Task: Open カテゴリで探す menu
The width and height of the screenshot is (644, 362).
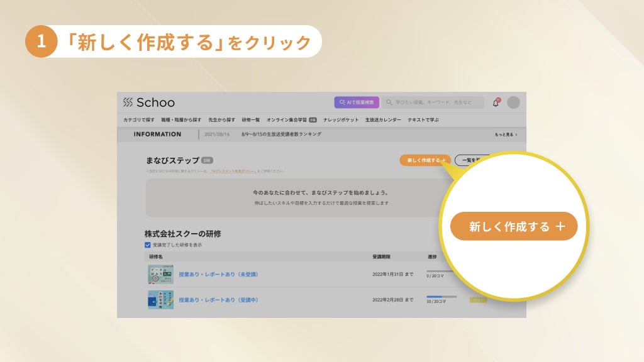Action: click(x=139, y=120)
